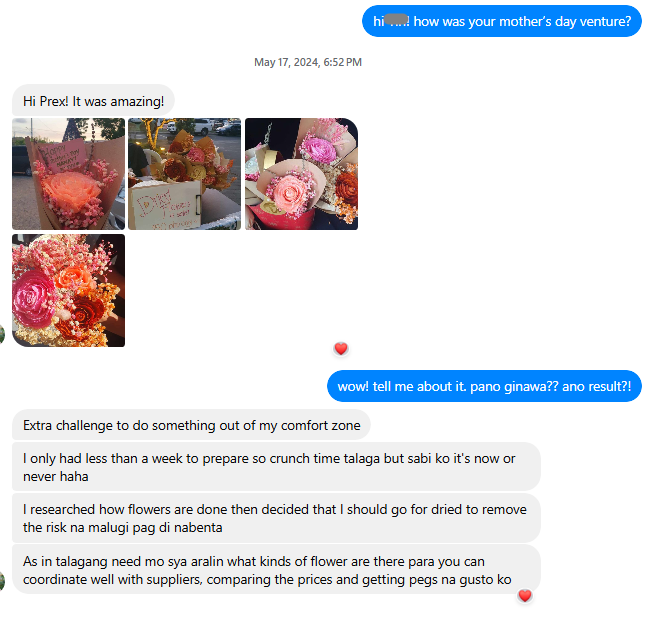
Task: Select the "how was your mother's day venture?" bubble
Action: tap(502, 21)
